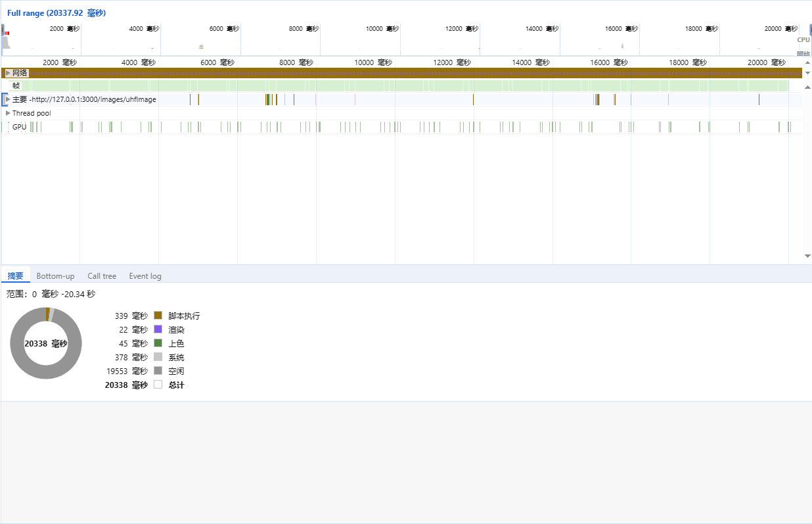The width and height of the screenshot is (812, 524).
Task: Click the 上色 green color swatch
Action: (x=158, y=343)
